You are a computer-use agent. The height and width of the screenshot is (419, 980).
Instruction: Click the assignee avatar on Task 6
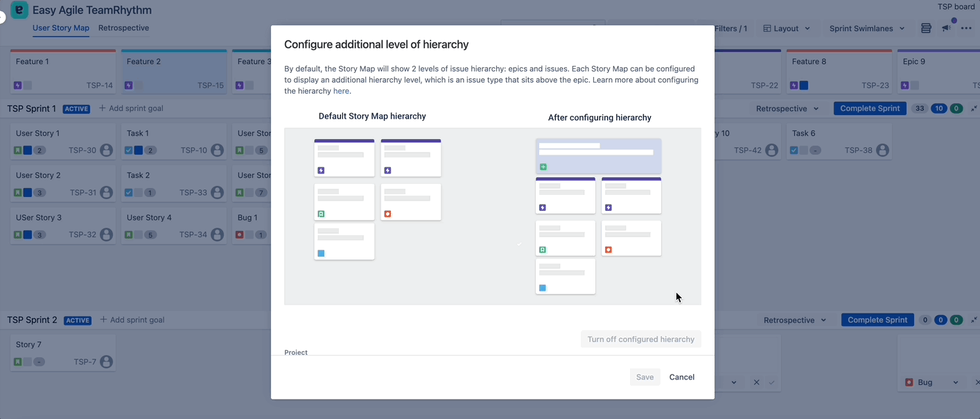882,151
